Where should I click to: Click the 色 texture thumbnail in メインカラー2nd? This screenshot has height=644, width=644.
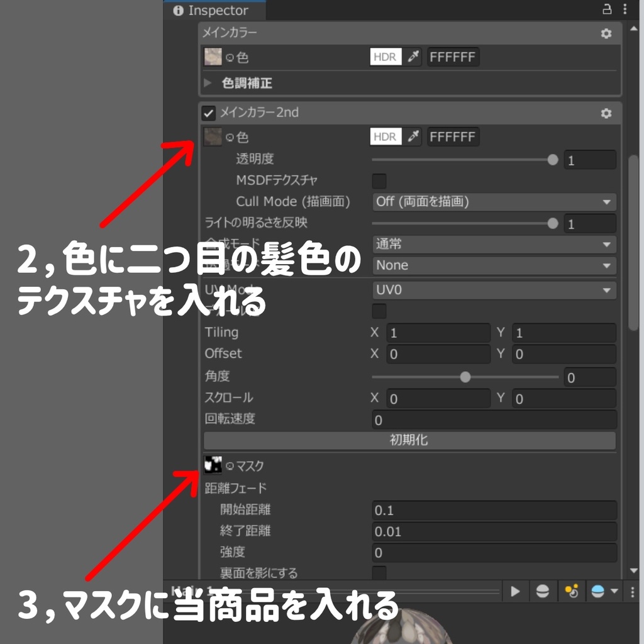213,136
